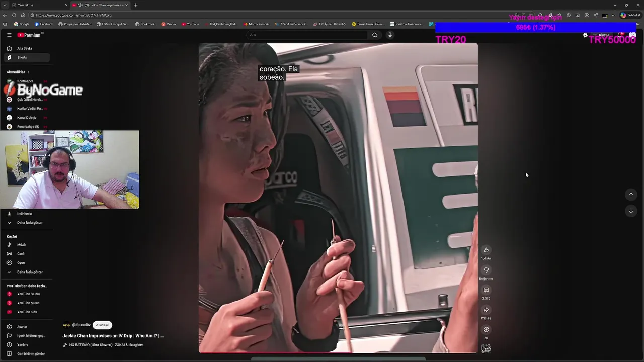Open the Kontraspor subscription
Screen dimensions: 644x362
pyautogui.click(x=25, y=81)
